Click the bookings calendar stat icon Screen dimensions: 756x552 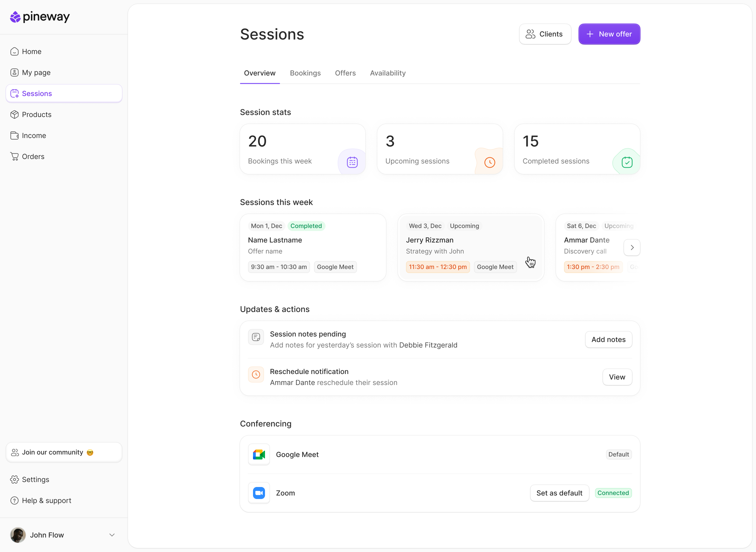tap(352, 162)
